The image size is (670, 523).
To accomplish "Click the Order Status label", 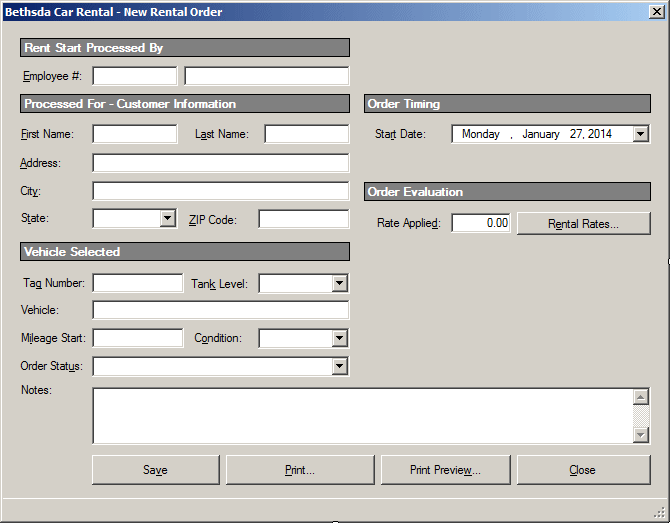I will [x=52, y=366].
